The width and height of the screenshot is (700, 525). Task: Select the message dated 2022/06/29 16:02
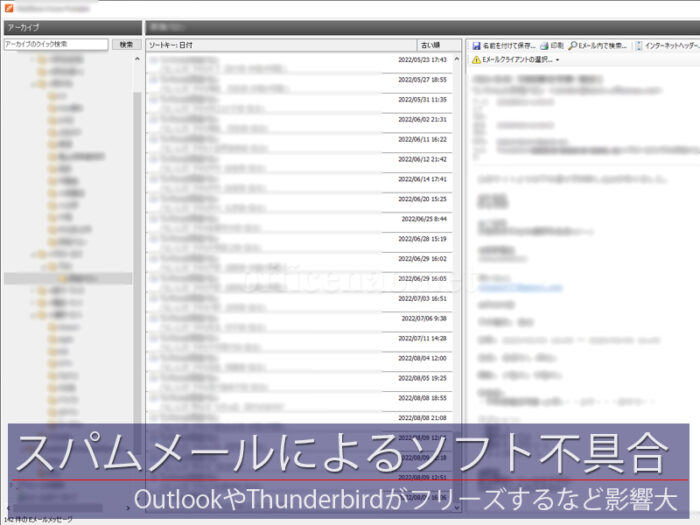[x=299, y=262]
